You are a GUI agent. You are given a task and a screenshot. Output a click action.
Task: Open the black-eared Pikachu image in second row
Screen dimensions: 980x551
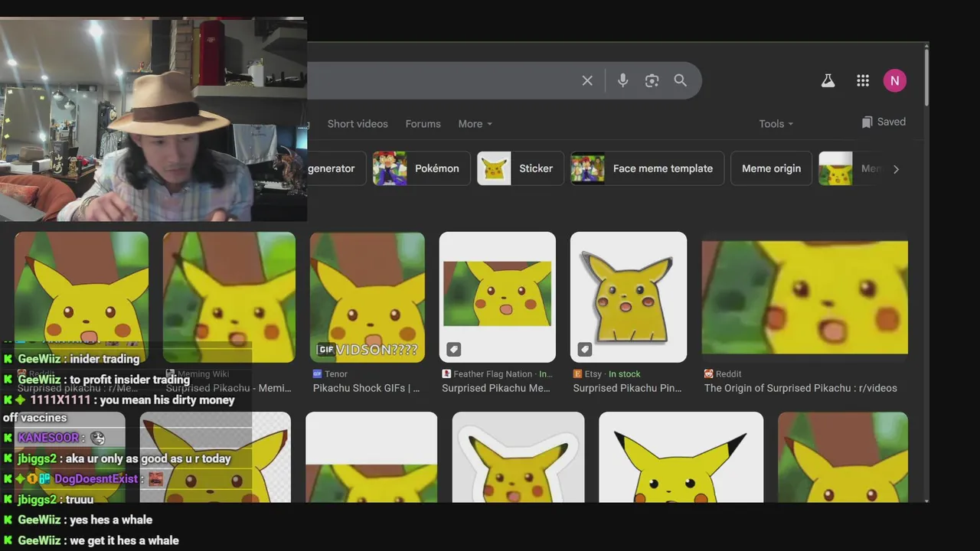pyautogui.click(x=681, y=458)
